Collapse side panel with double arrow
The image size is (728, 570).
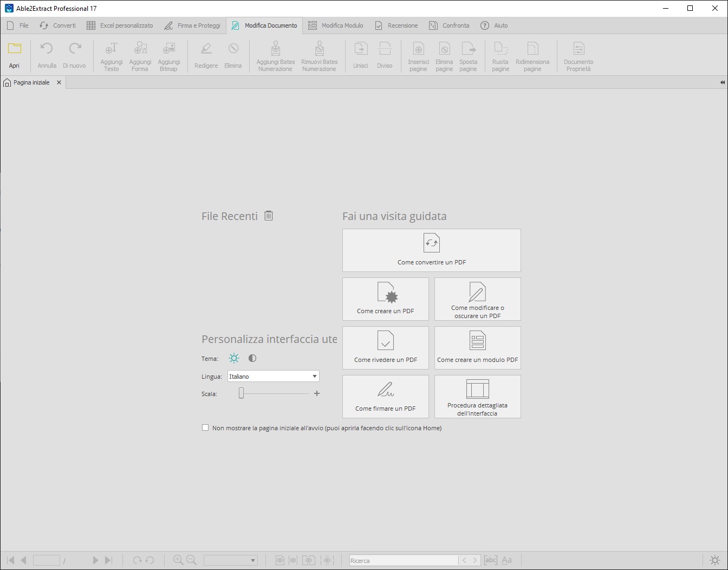coord(722,82)
